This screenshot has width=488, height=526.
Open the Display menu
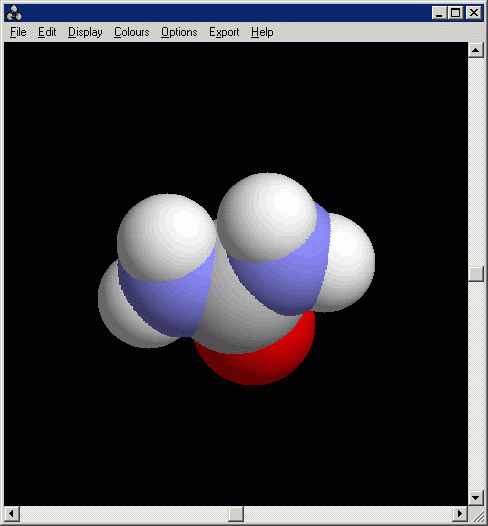[x=85, y=32]
